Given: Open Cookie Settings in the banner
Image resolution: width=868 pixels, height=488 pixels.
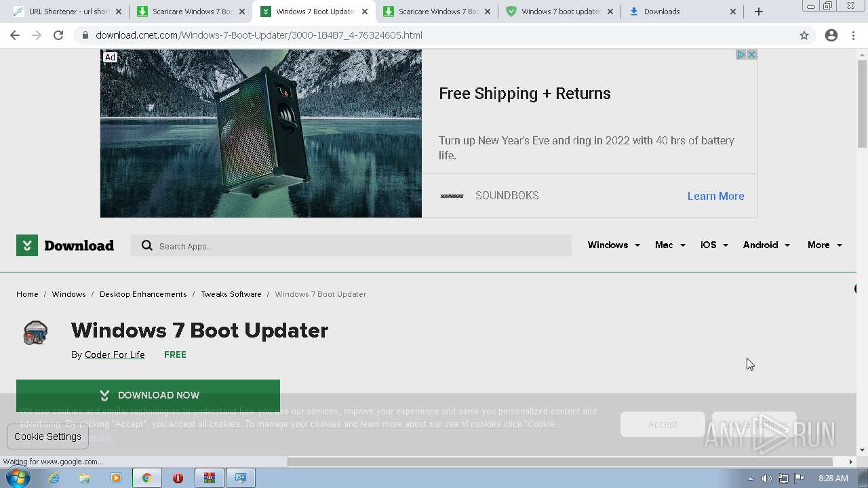Looking at the screenshot, I should point(754,424).
